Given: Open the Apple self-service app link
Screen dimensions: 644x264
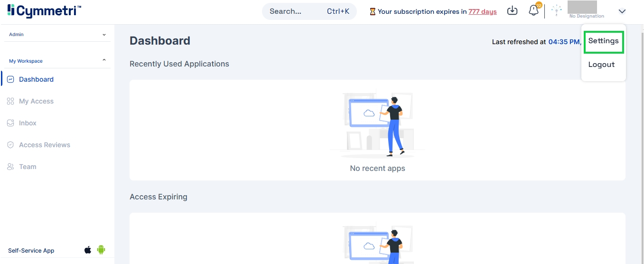Looking at the screenshot, I should [88, 250].
